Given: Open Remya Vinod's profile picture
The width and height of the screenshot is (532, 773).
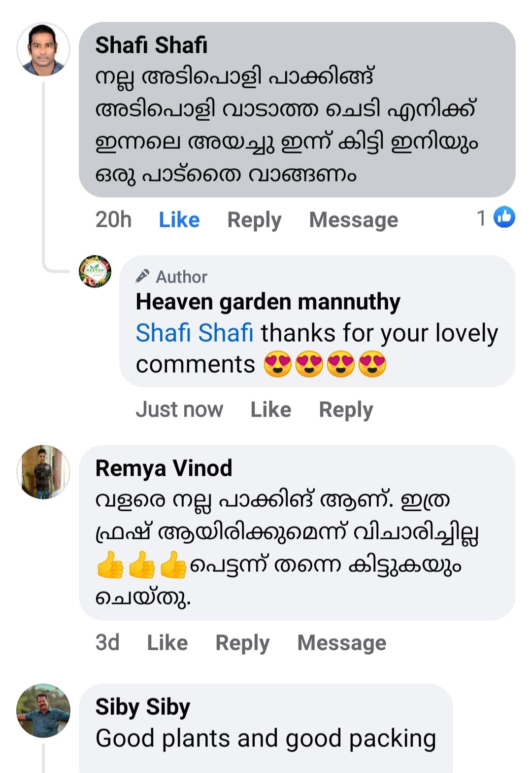Looking at the screenshot, I should pyautogui.click(x=43, y=472).
